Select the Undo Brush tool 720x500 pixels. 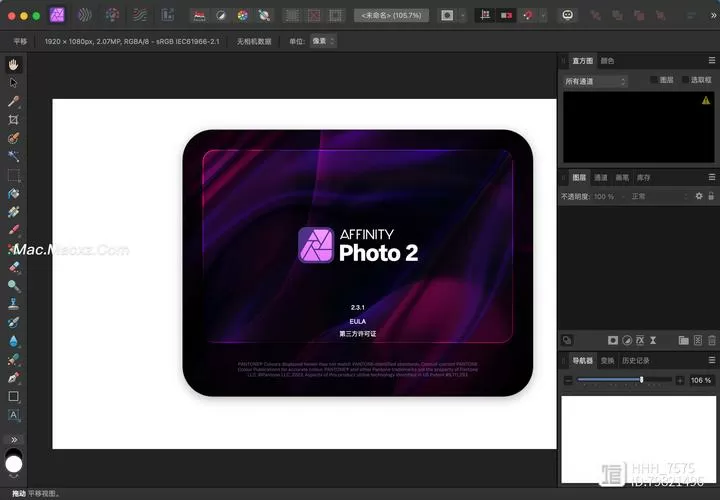click(x=13, y=322)
